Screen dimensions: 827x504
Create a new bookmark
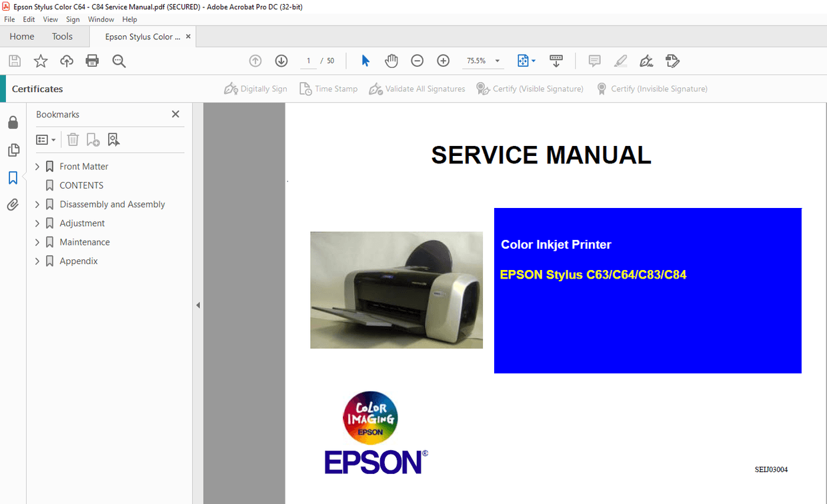(x=93, y=139)
